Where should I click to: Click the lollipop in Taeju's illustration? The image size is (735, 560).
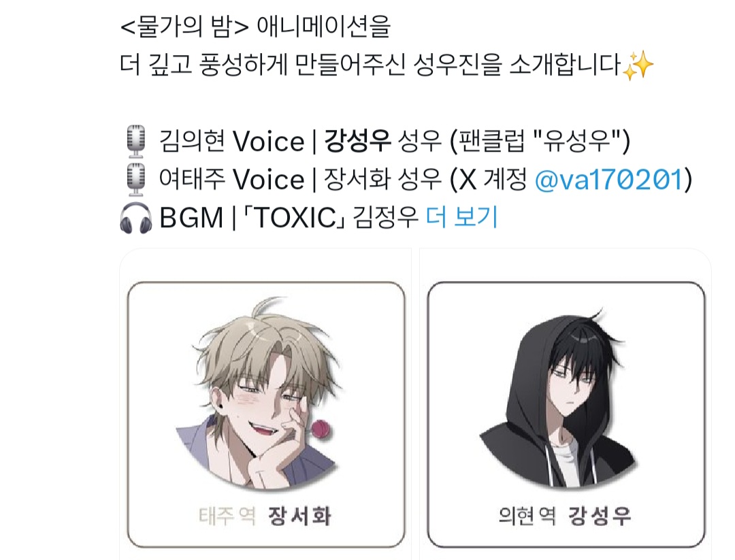click(x=321, y=428)
